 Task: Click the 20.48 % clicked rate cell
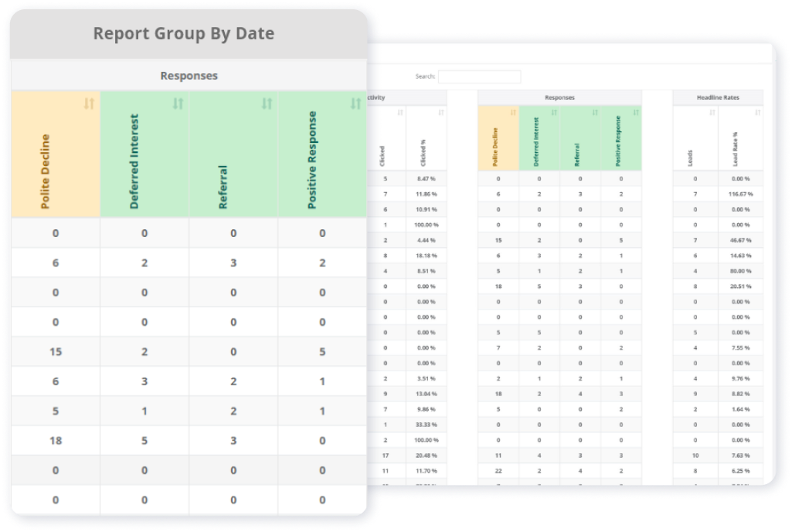pyautogui.click(x=427, y=456)
